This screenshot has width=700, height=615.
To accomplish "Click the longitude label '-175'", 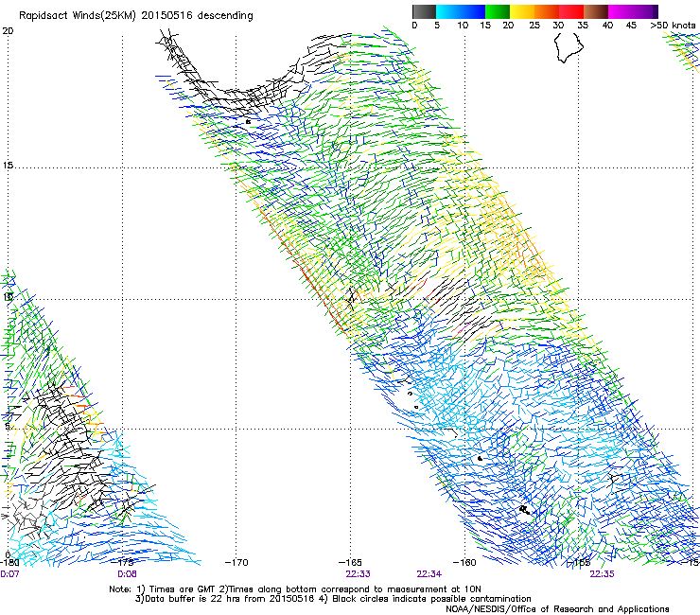I will pos(123,562).
